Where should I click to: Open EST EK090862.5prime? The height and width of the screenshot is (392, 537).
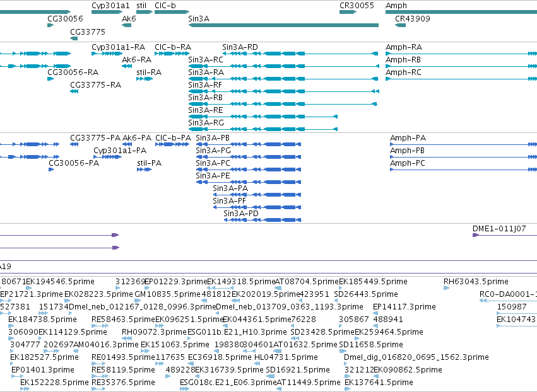point(408,370)
